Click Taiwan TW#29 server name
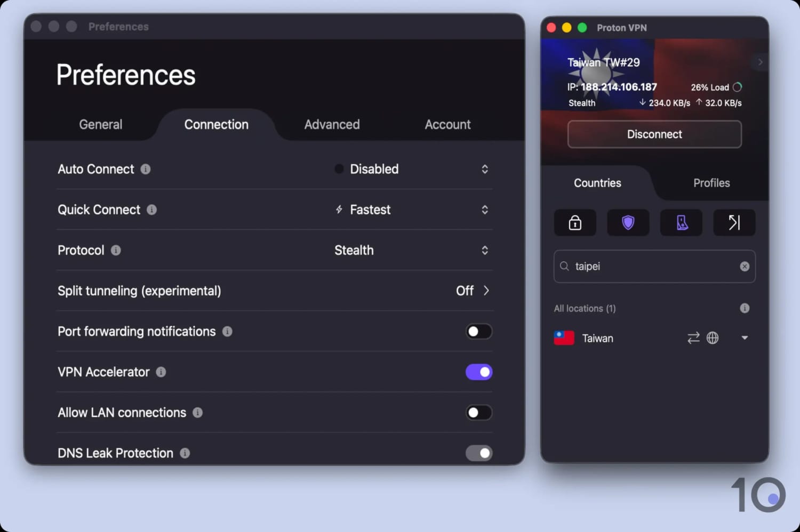Viewport: 800px width, 532px height. coord(604,62)
